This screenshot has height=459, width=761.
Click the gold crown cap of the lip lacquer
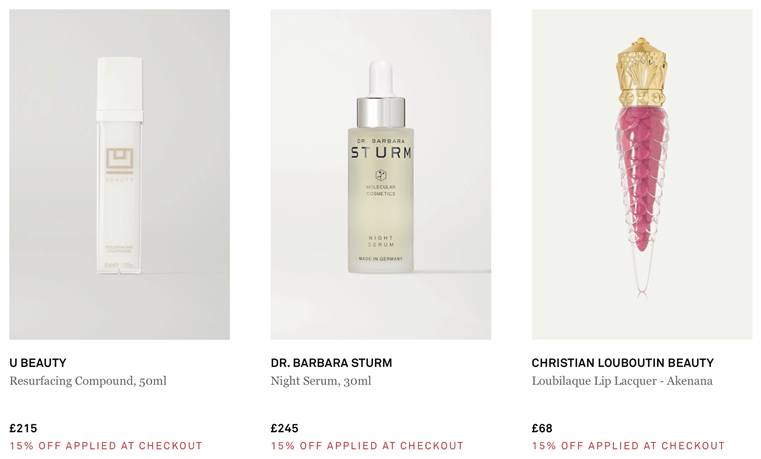642,72
